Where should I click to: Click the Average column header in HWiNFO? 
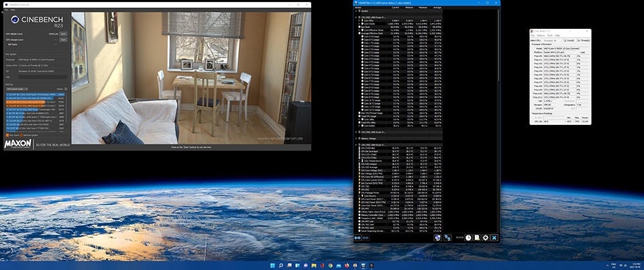[x=437, y=7]
